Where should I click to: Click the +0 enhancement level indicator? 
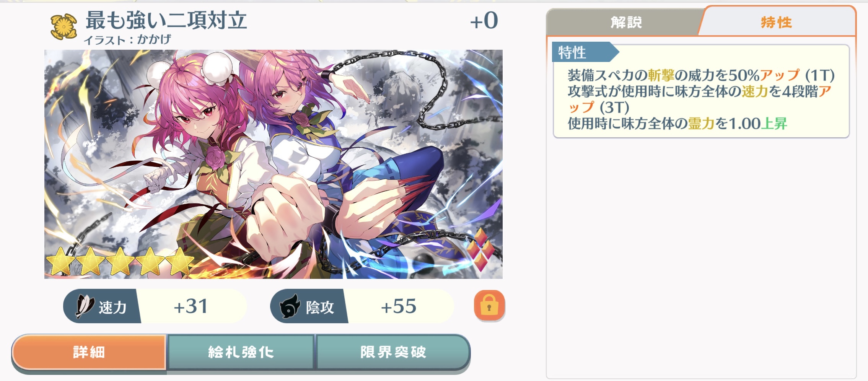point(484,21)
